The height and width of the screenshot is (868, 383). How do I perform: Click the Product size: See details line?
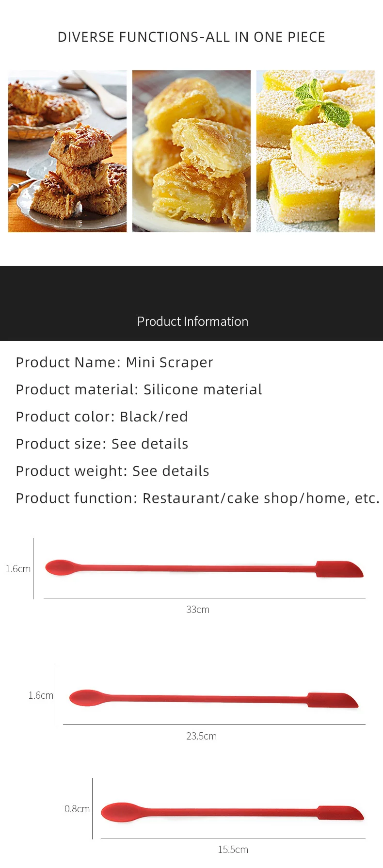tap(102, 444)
